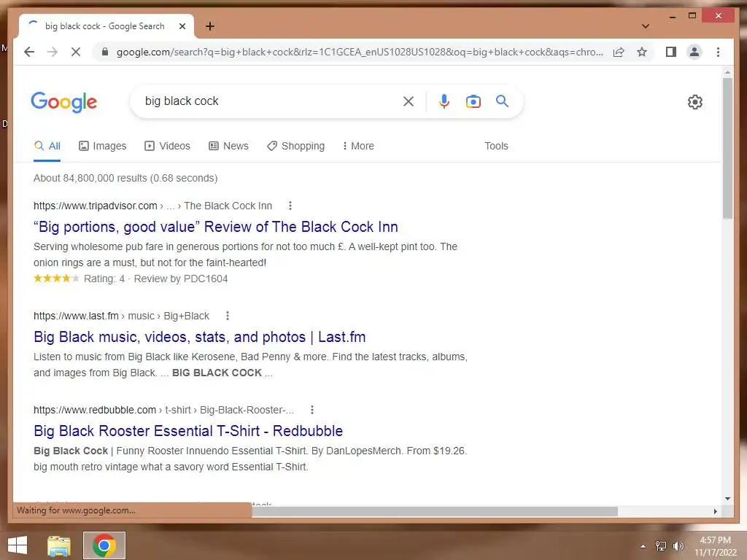This screenshot has height=560, width=747.
Task: Show hidden system tray icons
Action: pyautogui.click(x=643, y=545)
